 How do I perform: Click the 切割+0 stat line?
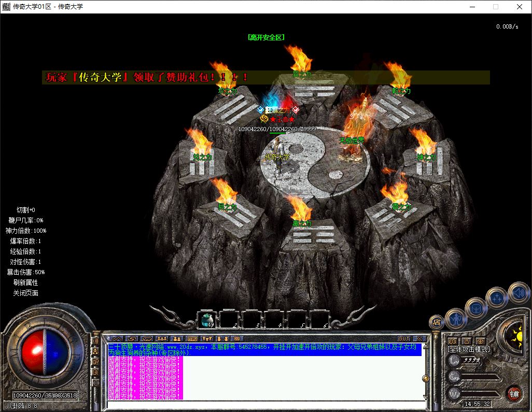[26, 210]
